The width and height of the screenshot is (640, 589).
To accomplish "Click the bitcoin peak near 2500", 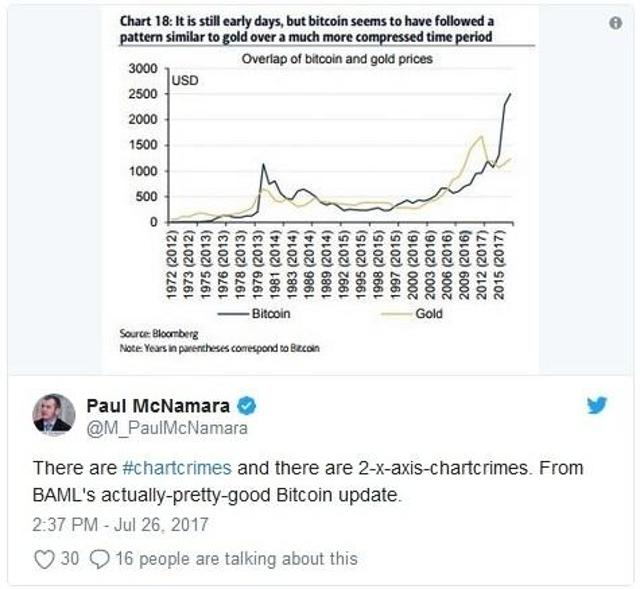I will pyautogui.click(x=510, y=94).
